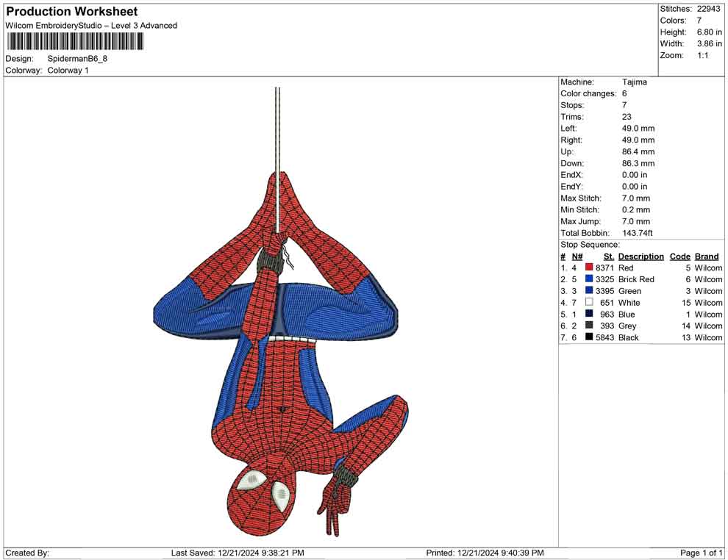Click the stitch count '8371' in the Red row
The width and height of the screenshot is (728, 560).
pos(604,268)
